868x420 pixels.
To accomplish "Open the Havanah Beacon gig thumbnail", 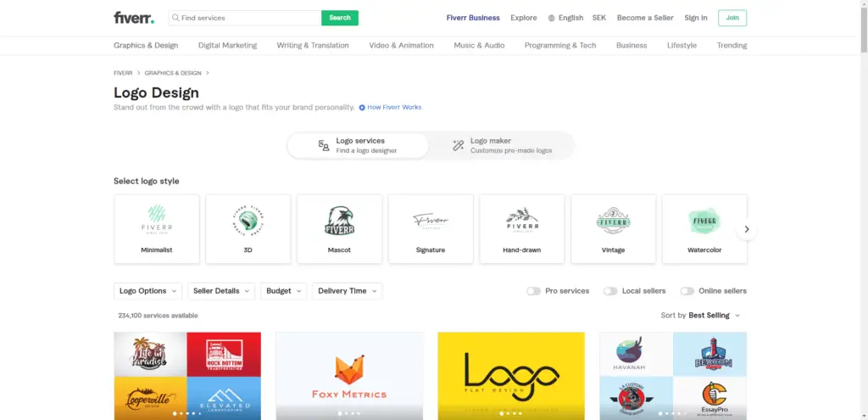I will pos(673,376).
